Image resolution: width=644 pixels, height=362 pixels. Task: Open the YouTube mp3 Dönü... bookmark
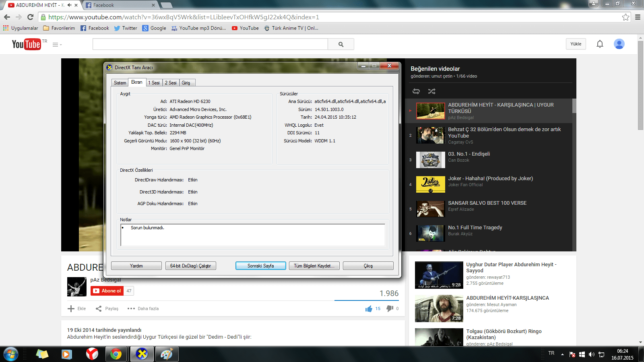click(198, 28)
